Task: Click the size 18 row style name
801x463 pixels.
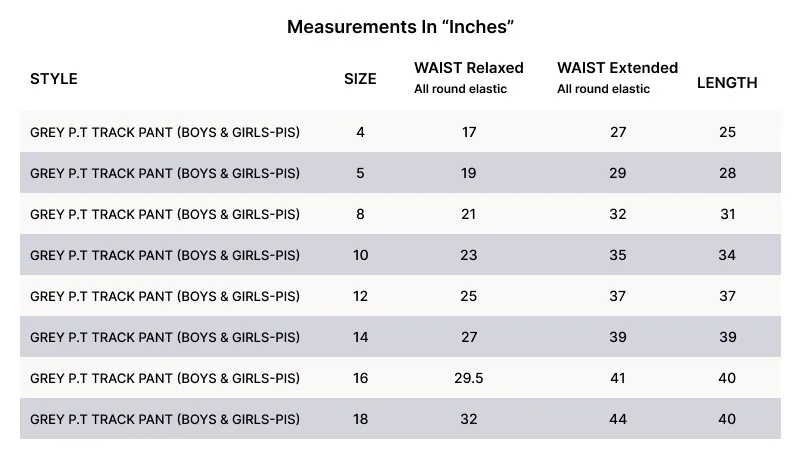Action: point(165,419)
